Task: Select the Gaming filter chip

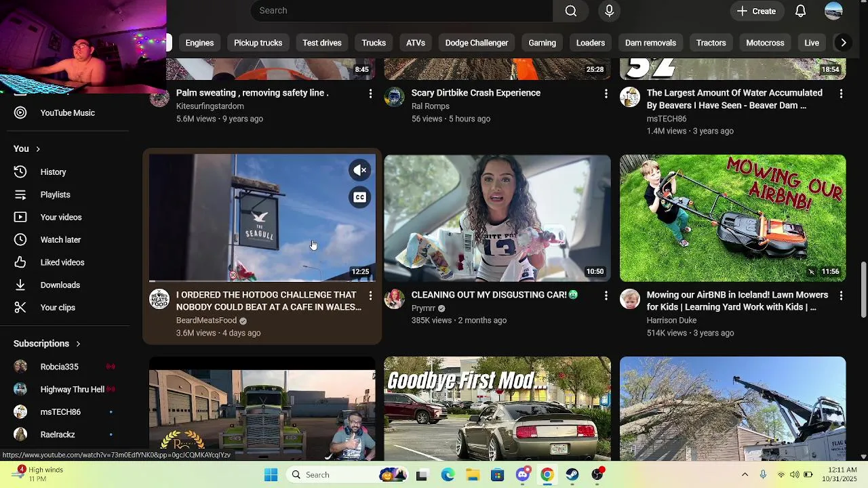Action: [x=542, y=43]
